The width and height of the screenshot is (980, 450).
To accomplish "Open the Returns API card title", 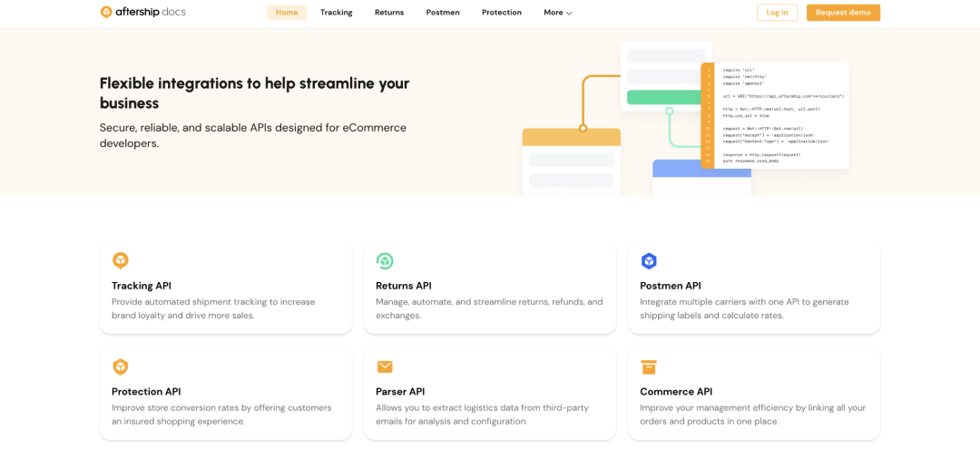I will pos(404,286).
